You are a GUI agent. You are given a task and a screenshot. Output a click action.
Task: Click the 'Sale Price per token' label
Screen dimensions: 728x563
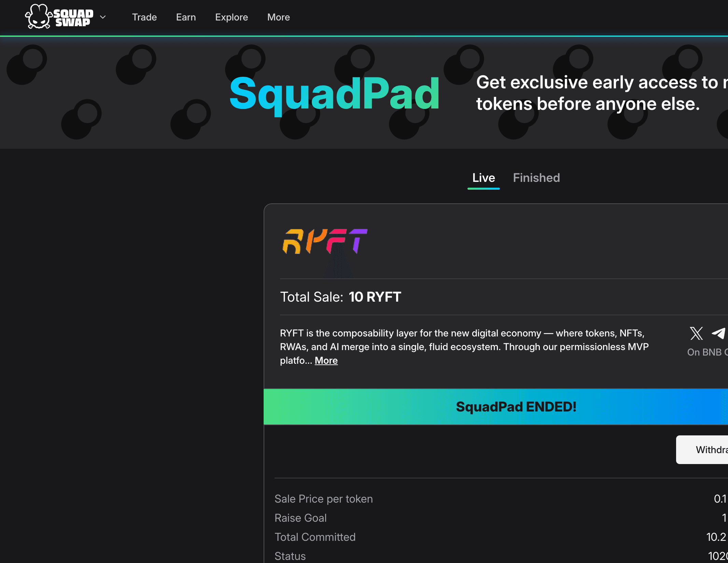324,499
